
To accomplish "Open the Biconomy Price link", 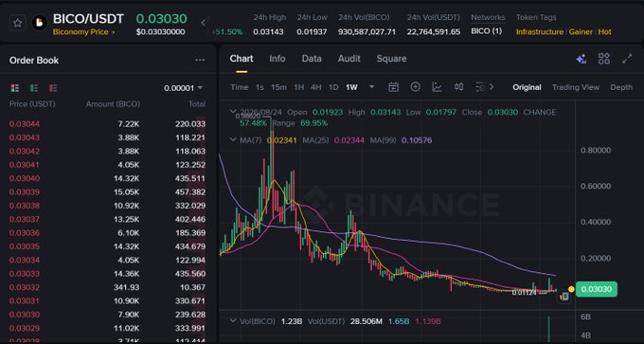I will pyautogui.click(x=84, y=32).
